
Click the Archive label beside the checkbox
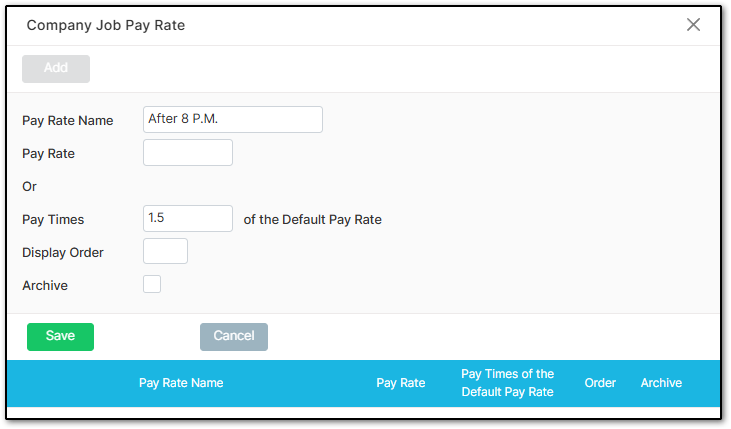point(45,285)
